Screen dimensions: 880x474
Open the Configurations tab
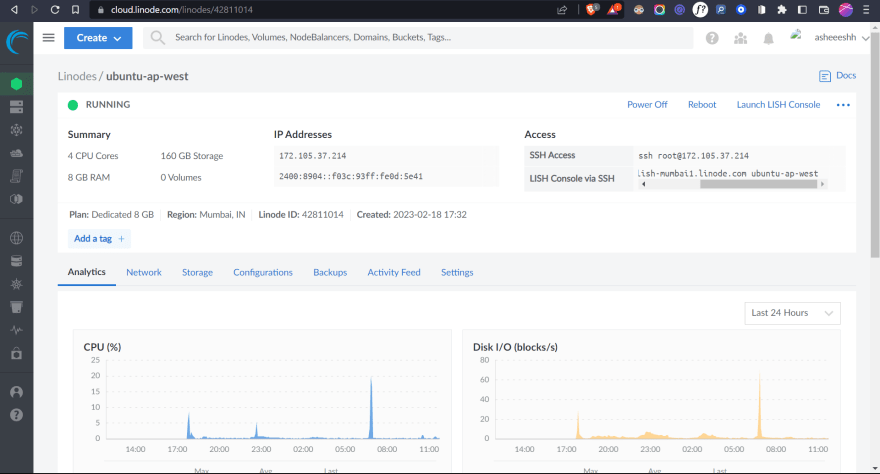(263, 272)
